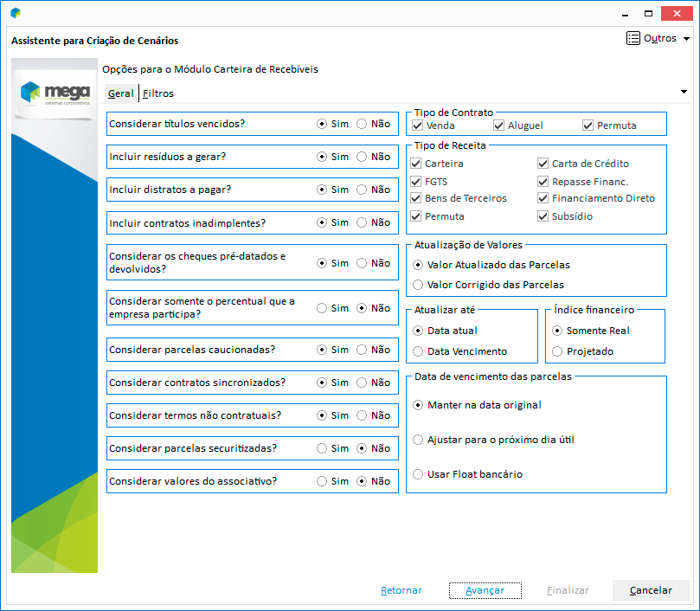This screenshot has width=700, height=611.
Task: Select Usar Float bancário option
Action: tap(419, 474)
